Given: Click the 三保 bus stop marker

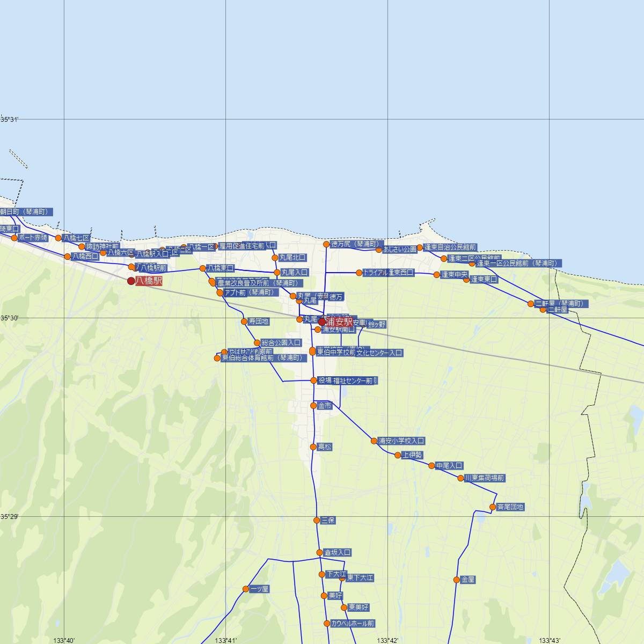Looking at the screenshot, I should click(317, 520).
